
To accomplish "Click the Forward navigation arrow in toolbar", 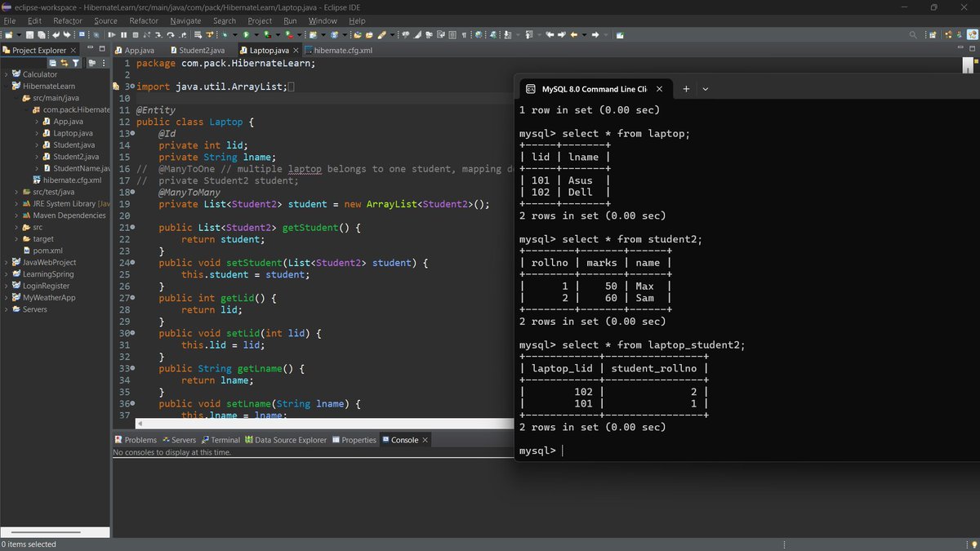I will [x=595, y=34].
